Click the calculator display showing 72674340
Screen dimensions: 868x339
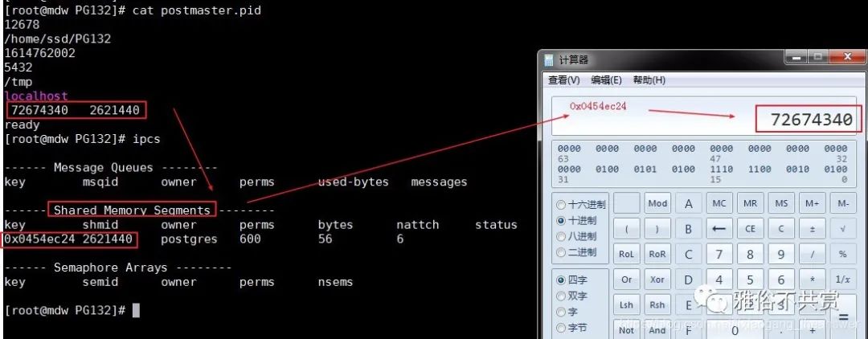tap(707, 116)
